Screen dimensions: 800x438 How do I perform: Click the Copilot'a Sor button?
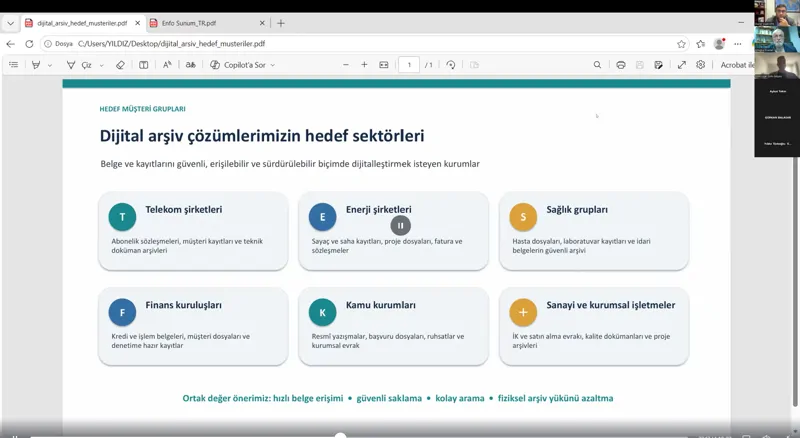click(x=238, y=65)
